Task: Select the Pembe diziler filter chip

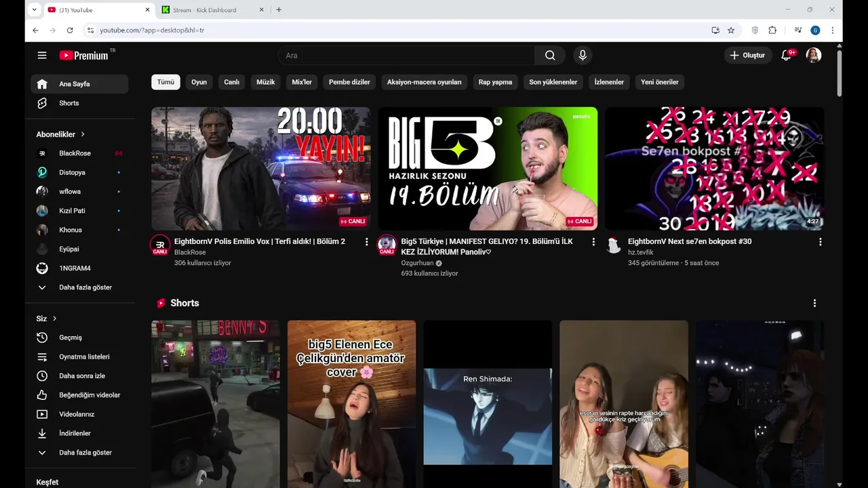Action: [349, 82]
